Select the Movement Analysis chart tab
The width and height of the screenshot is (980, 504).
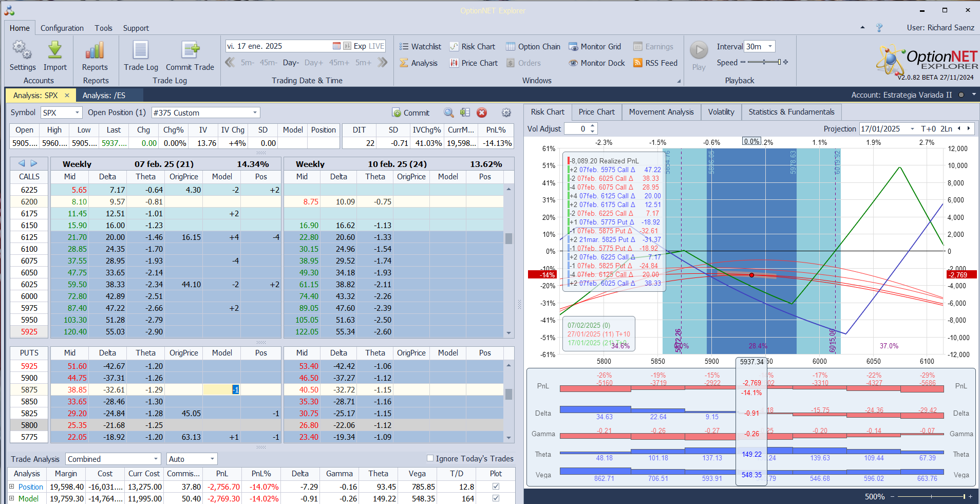[662, 112]
